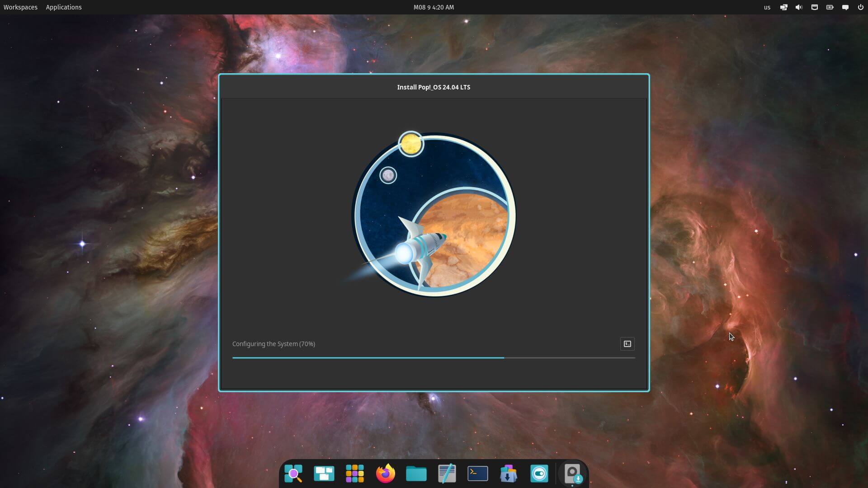Launch the terminal from the dock

click(478, 474)
